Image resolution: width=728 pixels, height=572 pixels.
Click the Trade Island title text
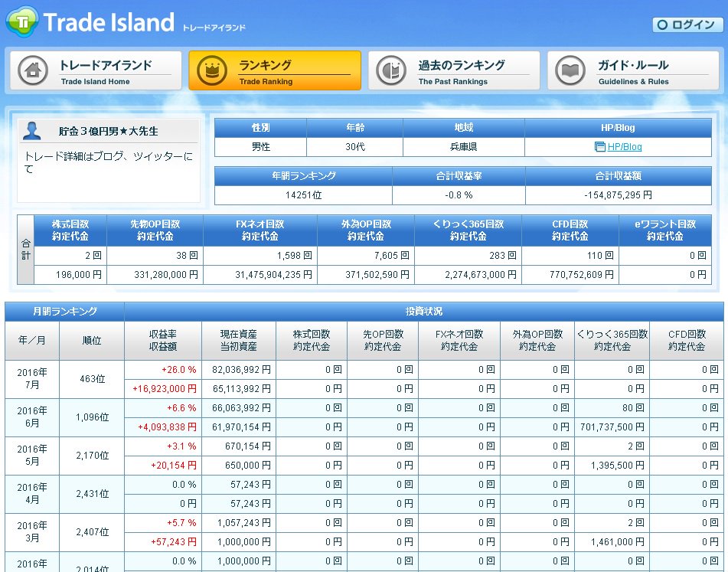click(x=109, y=22)
